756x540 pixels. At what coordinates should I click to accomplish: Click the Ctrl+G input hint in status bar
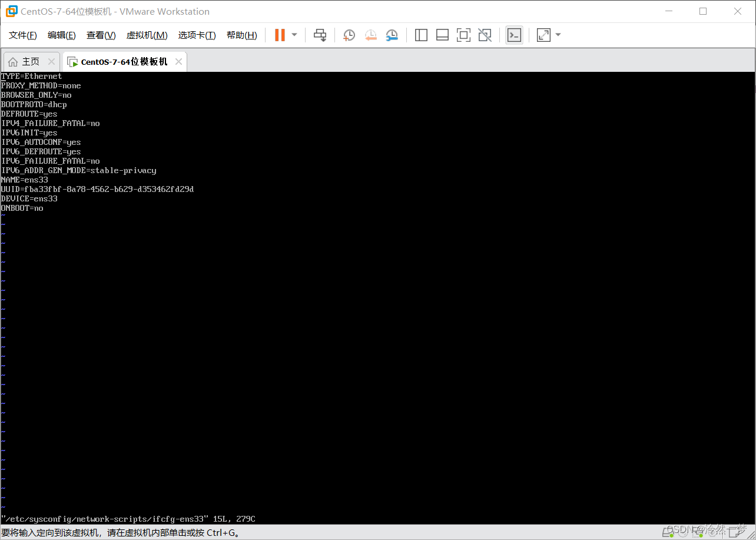[121, 533]
